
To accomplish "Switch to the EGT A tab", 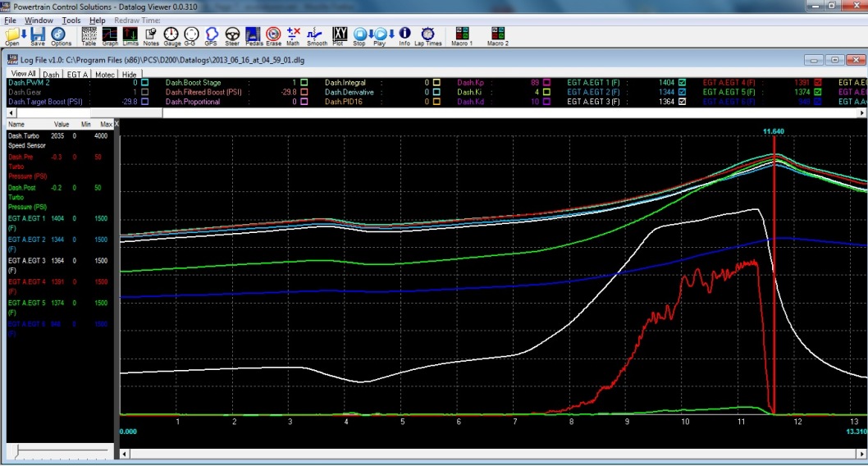I will [x=77, y=74].
